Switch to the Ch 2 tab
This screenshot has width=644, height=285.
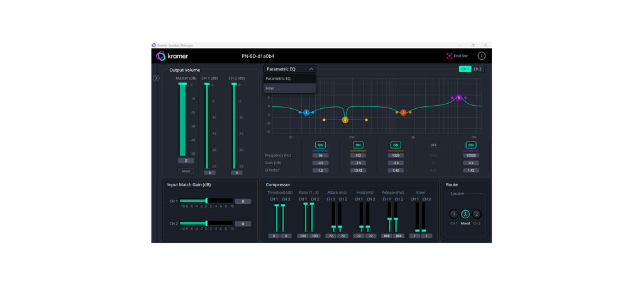478,69
